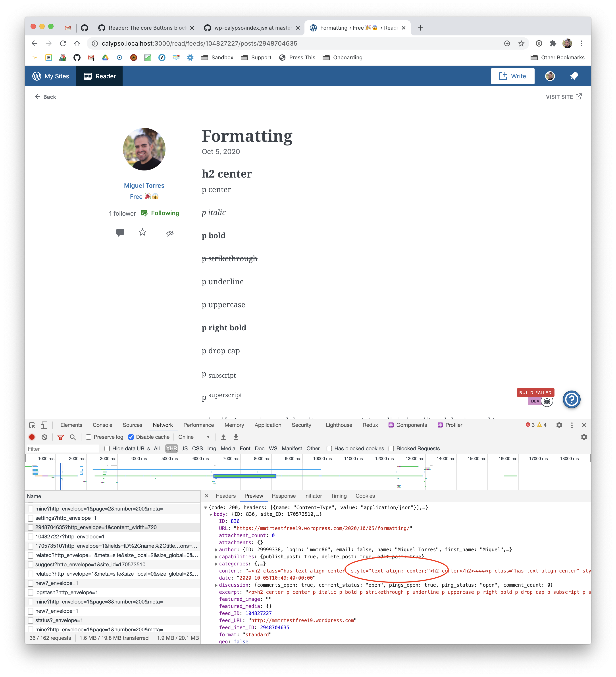The image size is (616, 677).
Task: Click the crossed-eye hide post icon
Action: coord(170,233)
